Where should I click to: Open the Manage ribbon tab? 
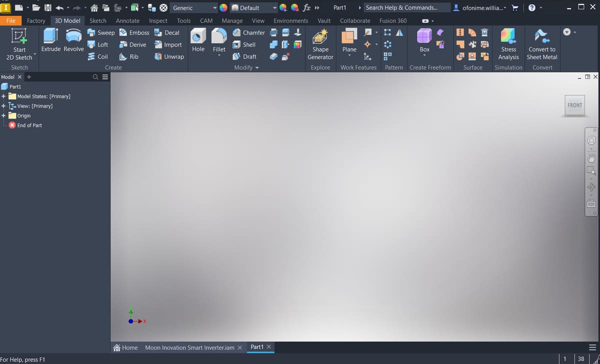tap(232, 20)
